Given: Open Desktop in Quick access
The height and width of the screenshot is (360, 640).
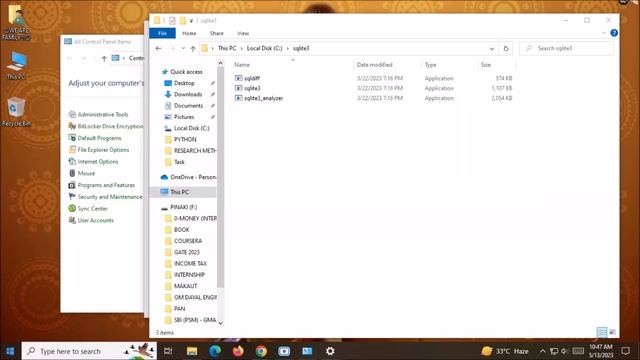Looking at the screenshot, I should point(184,83).
